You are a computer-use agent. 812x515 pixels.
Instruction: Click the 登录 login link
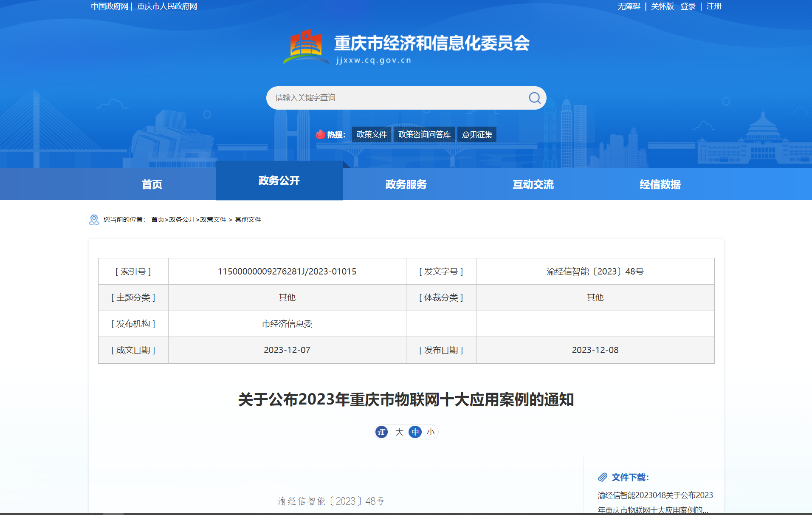tap(688, 6)
